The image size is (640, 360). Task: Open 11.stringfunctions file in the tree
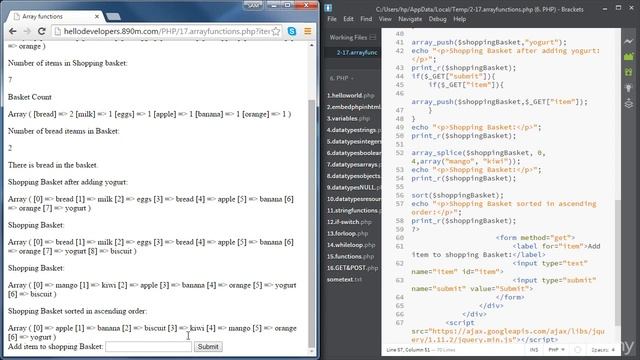353,210
